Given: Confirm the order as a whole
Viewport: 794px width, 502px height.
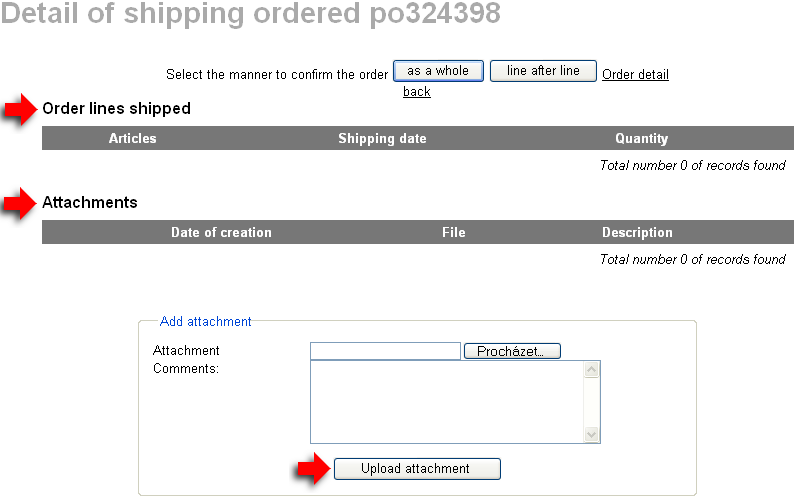Looking at the screenshot, I should [x=438, y=71].
